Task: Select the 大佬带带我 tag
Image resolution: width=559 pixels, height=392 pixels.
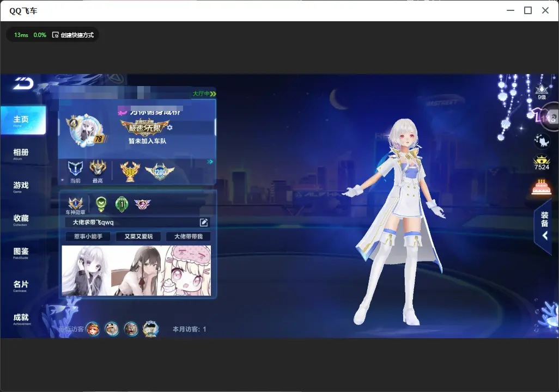Action: point(188,236)
